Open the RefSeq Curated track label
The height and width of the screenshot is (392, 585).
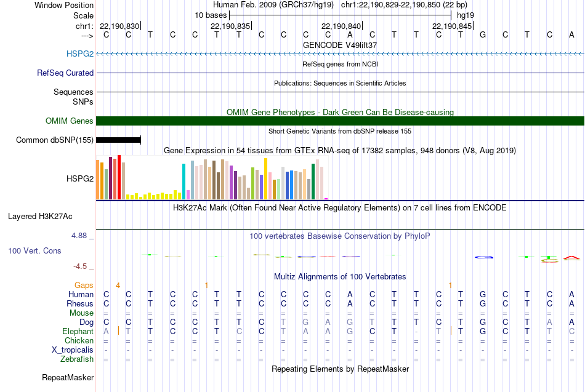point(65,73)
